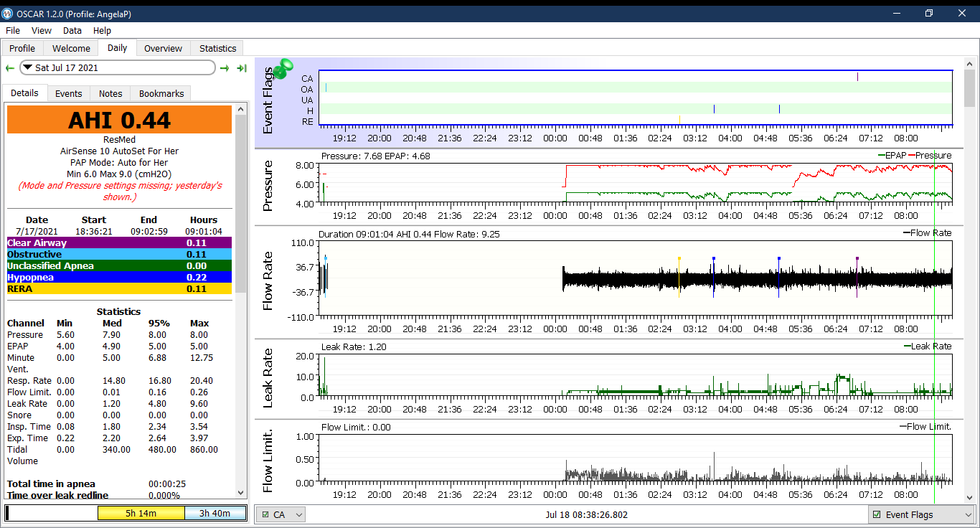Click the Pressure graph title label

(268, 186)
